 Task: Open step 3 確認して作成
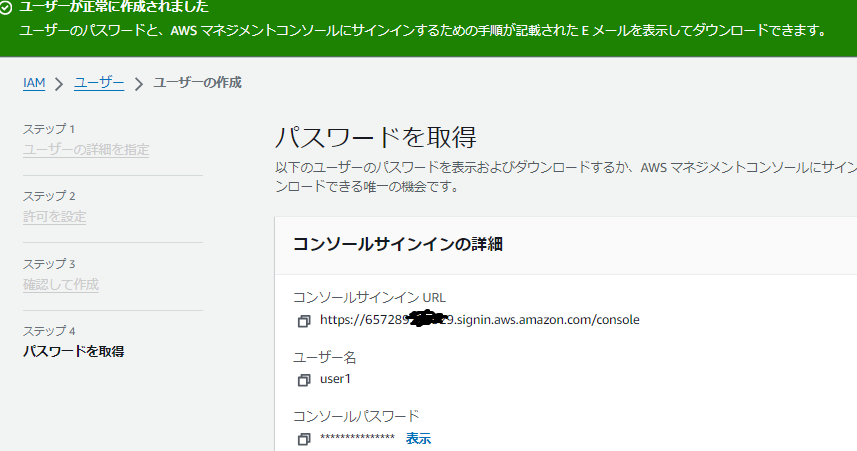[61, 285]
